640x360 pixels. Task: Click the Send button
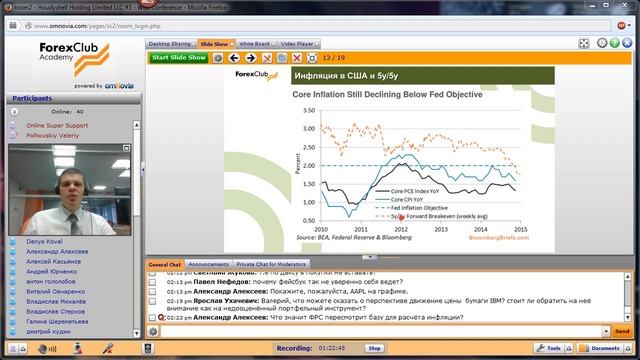(622, 331)
